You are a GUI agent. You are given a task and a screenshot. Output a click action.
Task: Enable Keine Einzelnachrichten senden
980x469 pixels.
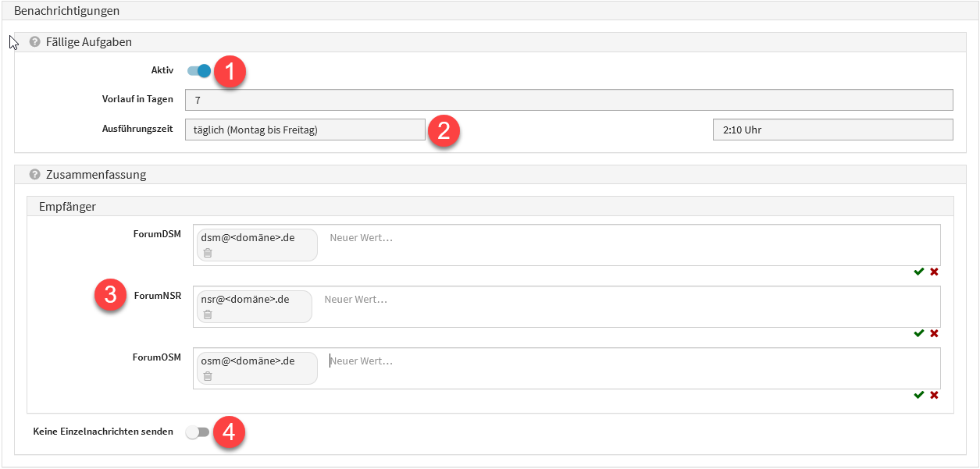(198, 431)
